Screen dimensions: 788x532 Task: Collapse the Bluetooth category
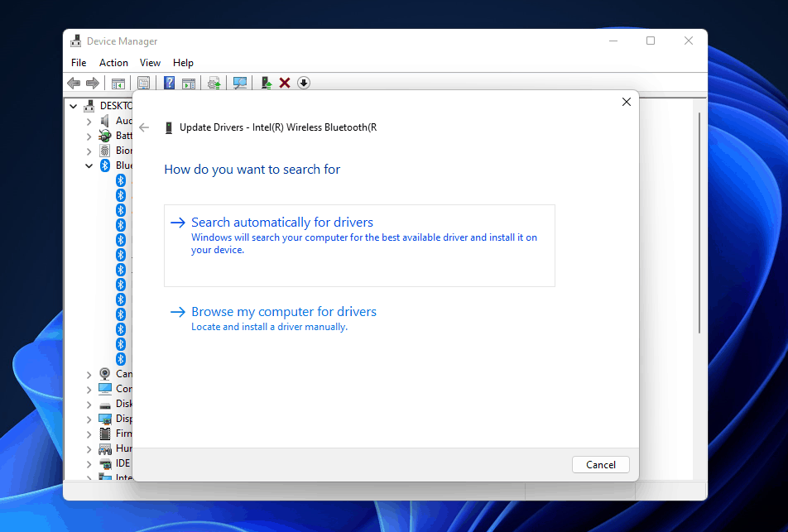point(89,165)
